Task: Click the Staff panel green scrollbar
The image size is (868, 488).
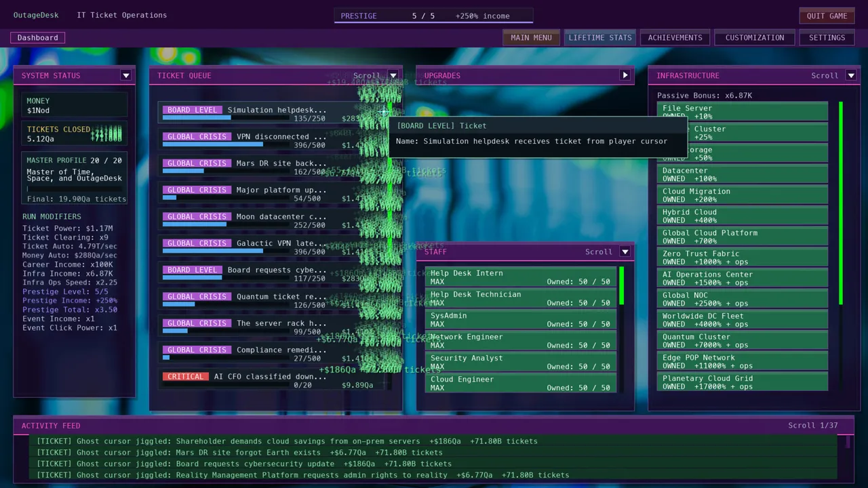Action: (x=622, y=286)
